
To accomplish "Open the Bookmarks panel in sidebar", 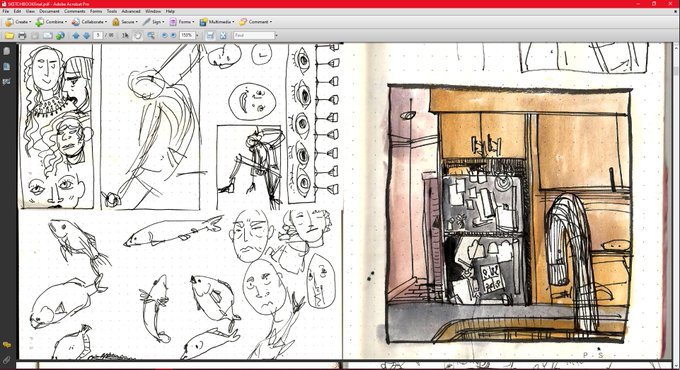I will 7,66.
